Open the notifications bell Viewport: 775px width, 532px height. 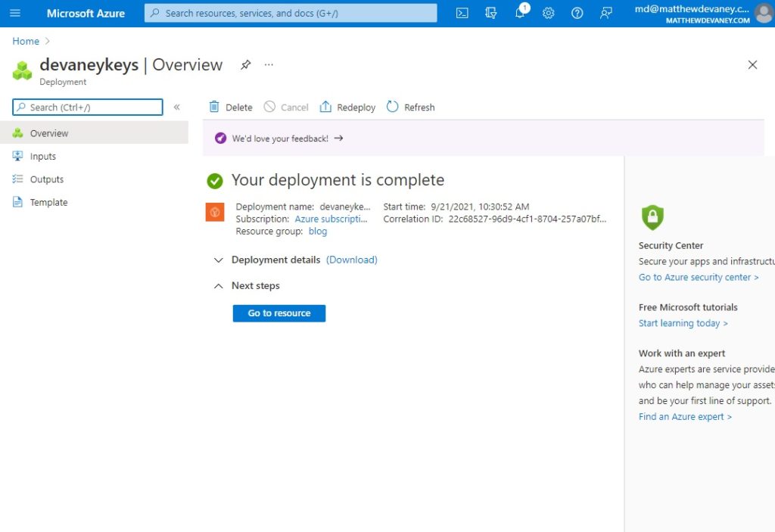tap(520, 14)
